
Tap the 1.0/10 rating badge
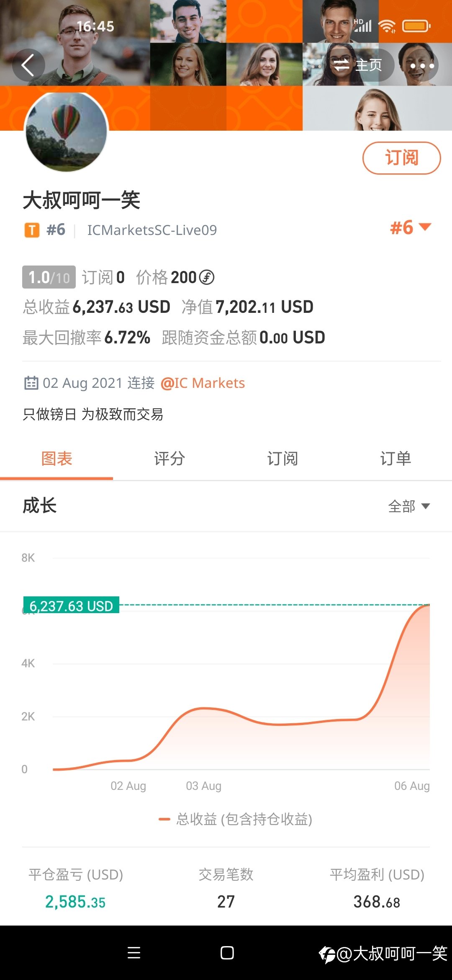(x=49, y=277)
